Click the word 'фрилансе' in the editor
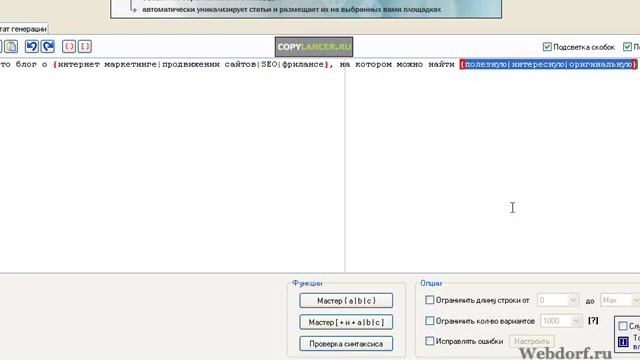The image size is (640, 360). click(303, 64)
